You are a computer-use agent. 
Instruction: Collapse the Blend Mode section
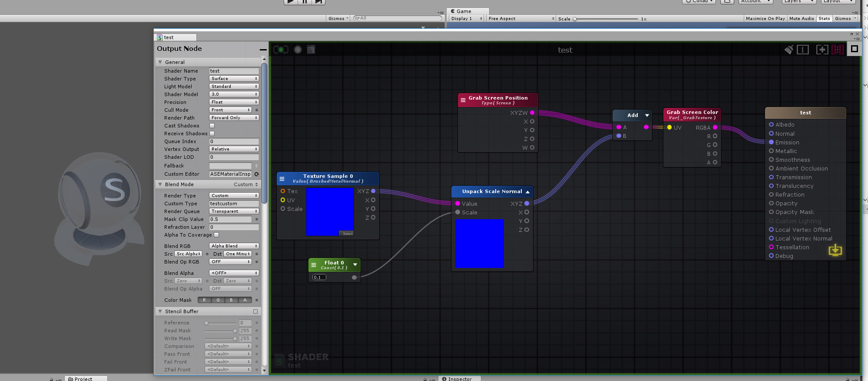160,184
